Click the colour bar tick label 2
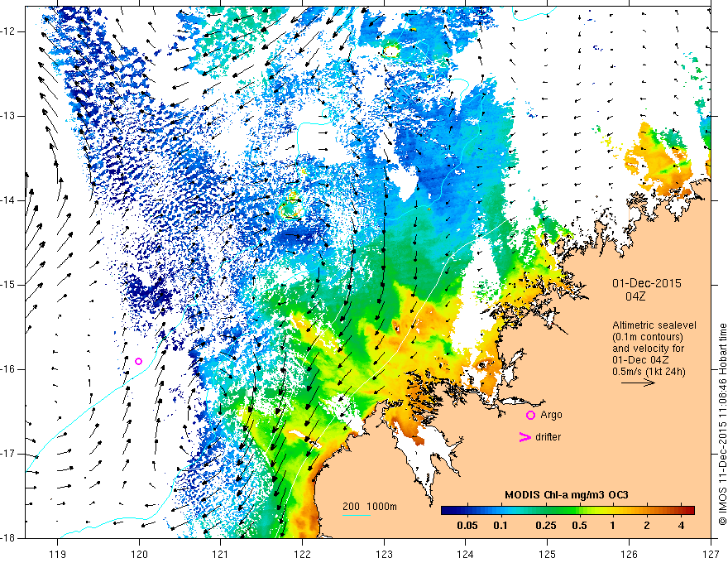Image resolution: width=728 pixels, height=563 pixels. point(647,526)
